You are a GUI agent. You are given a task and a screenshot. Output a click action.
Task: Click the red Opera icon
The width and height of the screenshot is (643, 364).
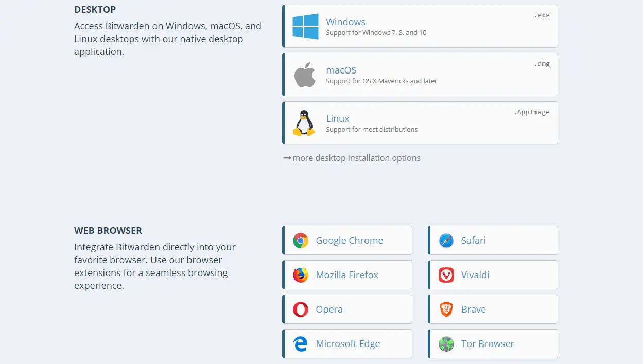pyautogui.click(x=301, y=310)
